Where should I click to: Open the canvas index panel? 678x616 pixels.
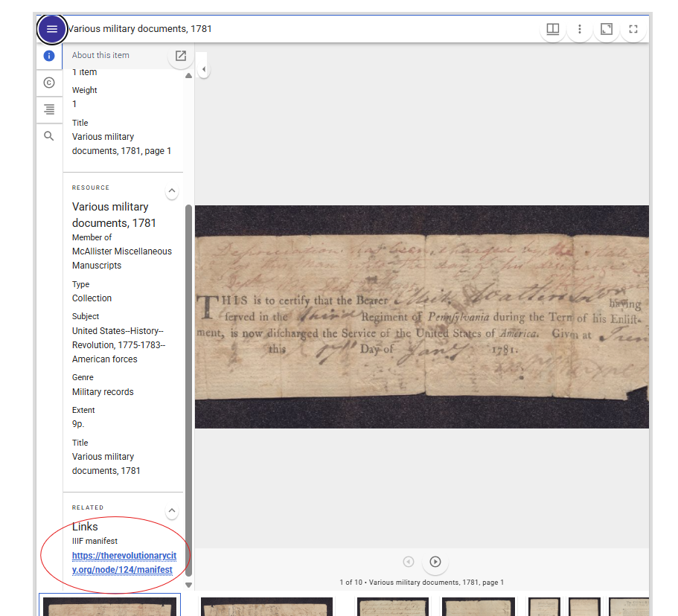pos(48,109)
